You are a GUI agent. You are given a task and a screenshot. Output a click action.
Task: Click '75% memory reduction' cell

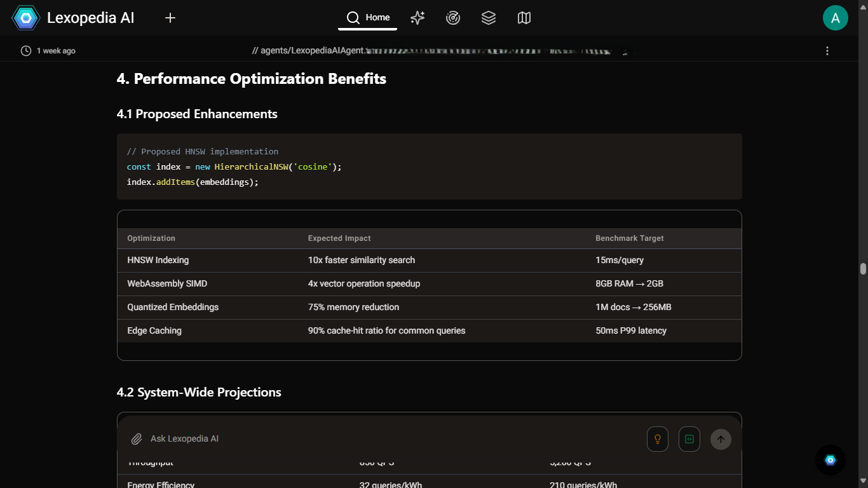point(354,307)
